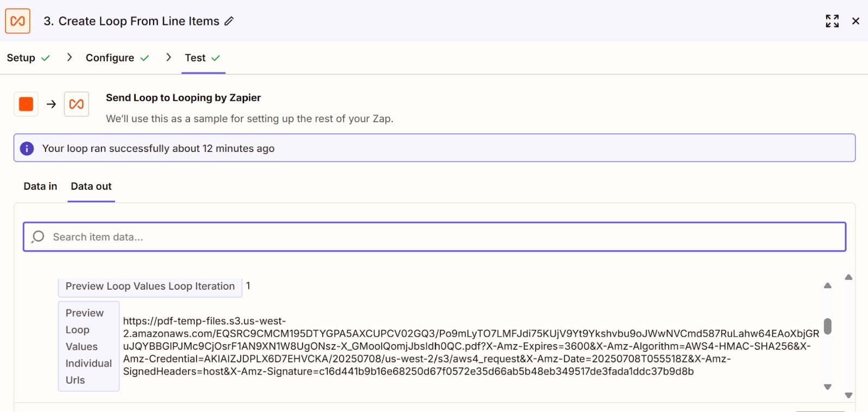The image size is (868, 412).
Task: Click the Preview Loop Values Loop Iteration label
Action: pos(150,286)
